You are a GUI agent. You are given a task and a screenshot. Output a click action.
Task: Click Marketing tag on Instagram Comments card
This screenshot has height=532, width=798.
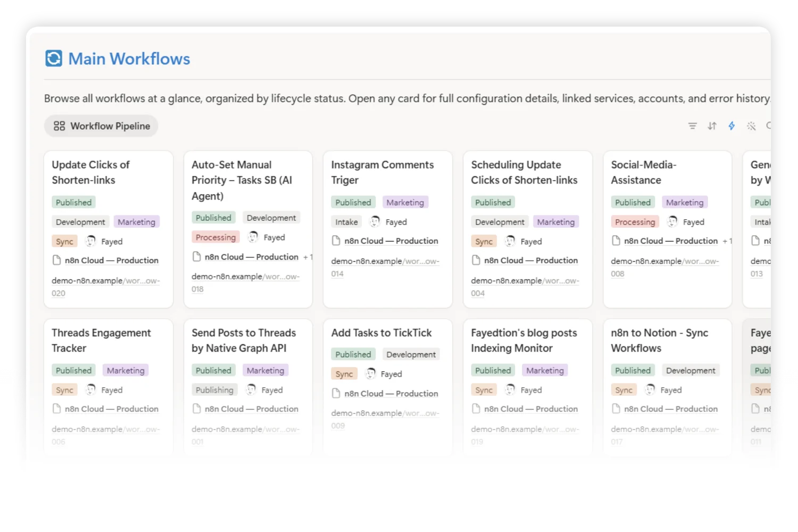(405, 203)
